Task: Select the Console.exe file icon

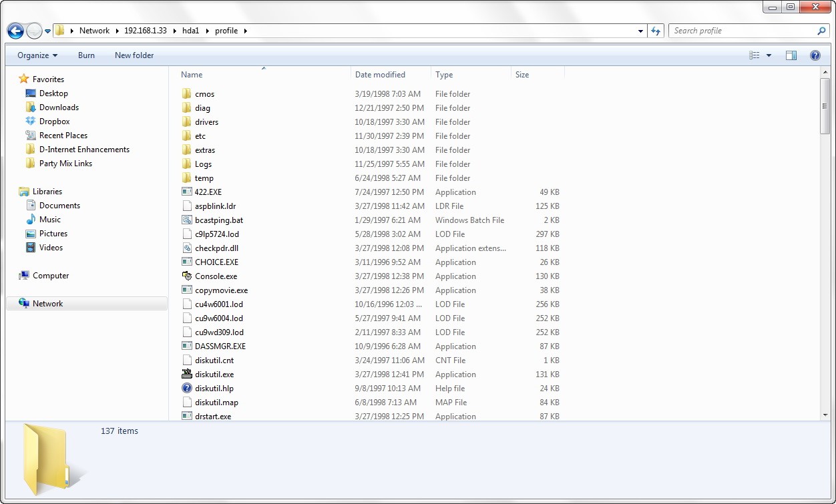Action: pos(187,276)
